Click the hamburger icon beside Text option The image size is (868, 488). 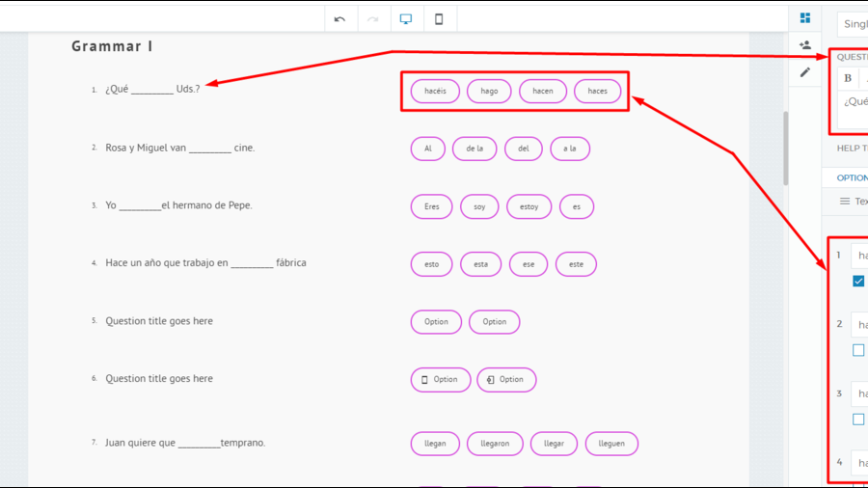pyautogui.click(x=845, y=202)
